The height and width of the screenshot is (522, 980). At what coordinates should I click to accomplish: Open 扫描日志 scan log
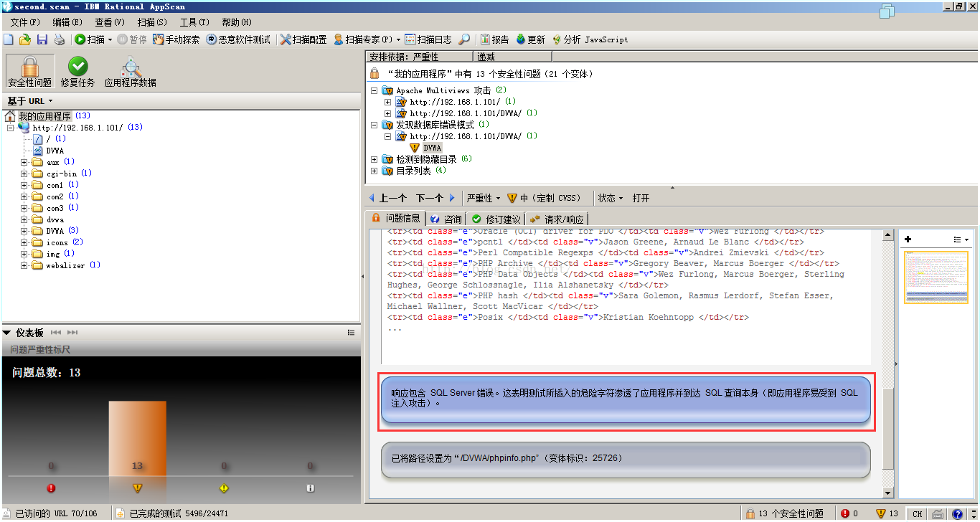click(428, 39)
